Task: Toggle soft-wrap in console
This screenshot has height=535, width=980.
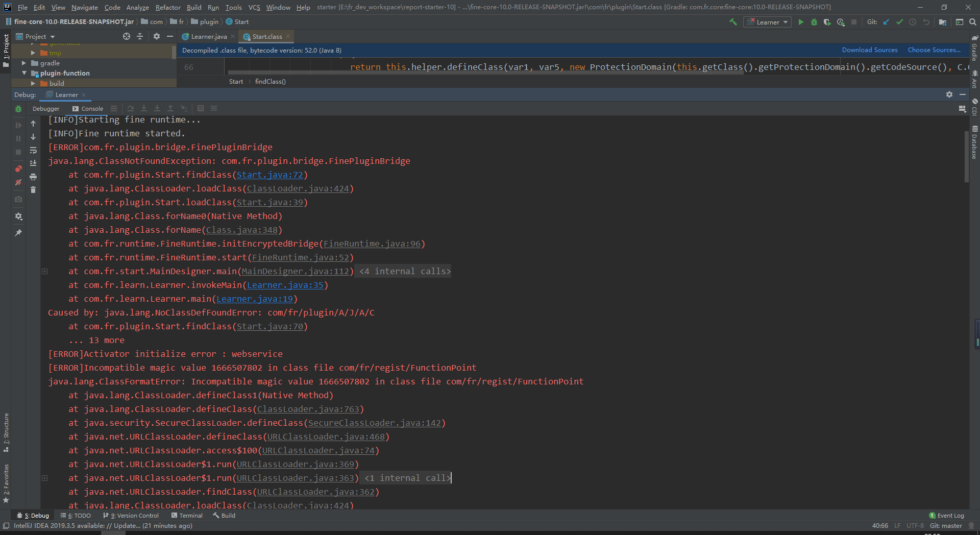Action: click(33, 150)
